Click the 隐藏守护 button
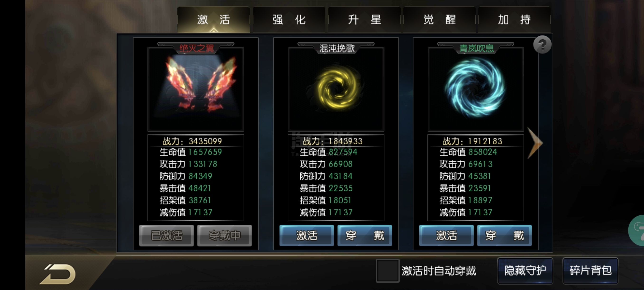644x290 pixels. (525, 271)
